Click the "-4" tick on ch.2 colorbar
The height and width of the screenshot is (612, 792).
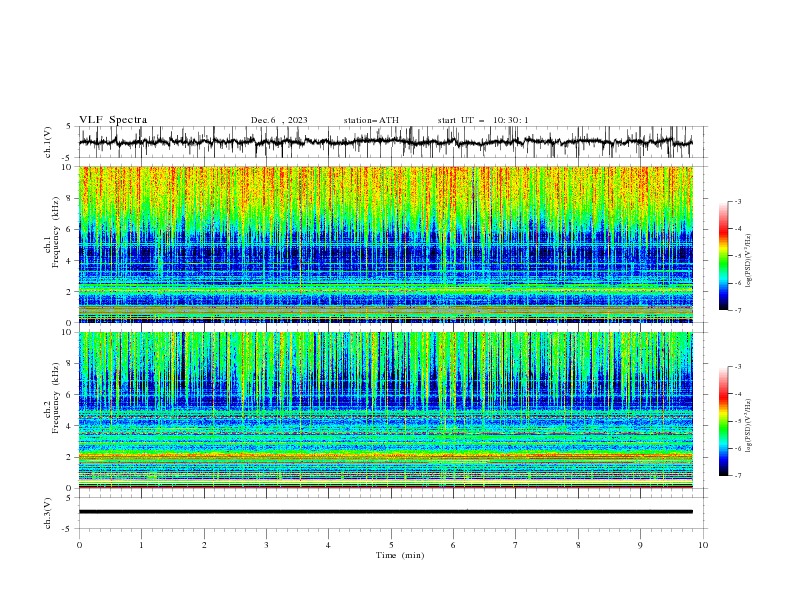(x=738, y=394)
